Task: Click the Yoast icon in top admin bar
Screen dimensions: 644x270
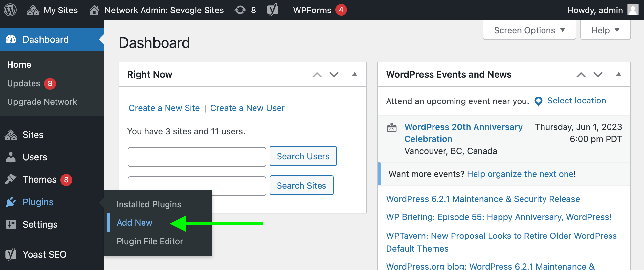Action: 272,10
